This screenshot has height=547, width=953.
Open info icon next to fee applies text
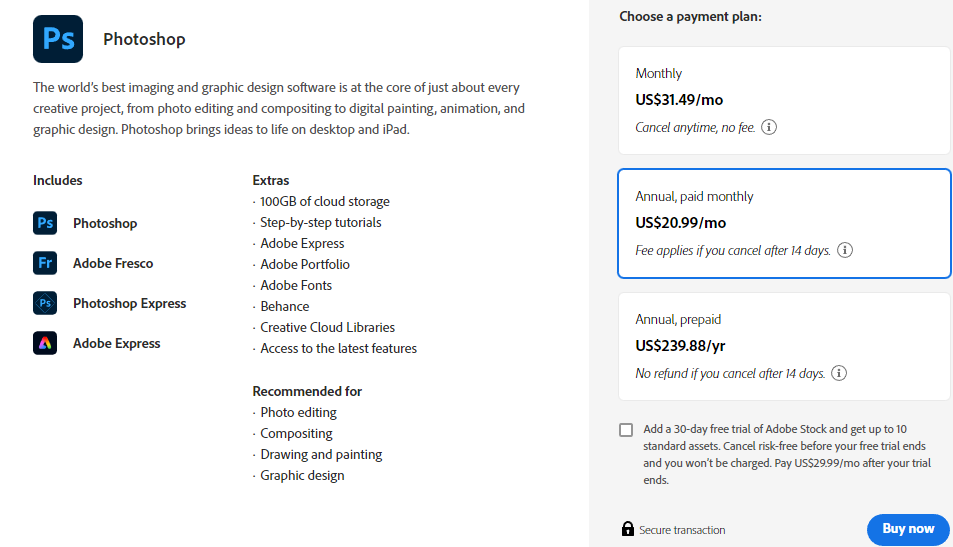(845, 250)
